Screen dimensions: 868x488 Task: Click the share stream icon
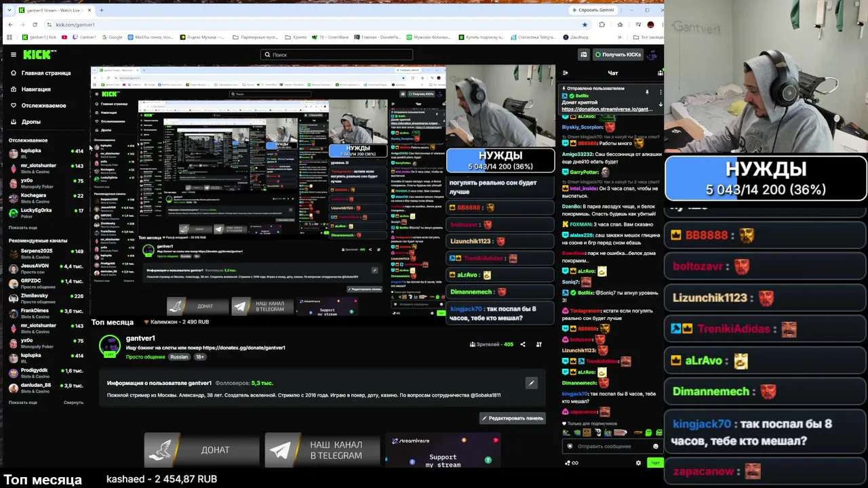(x=522, y=344)
